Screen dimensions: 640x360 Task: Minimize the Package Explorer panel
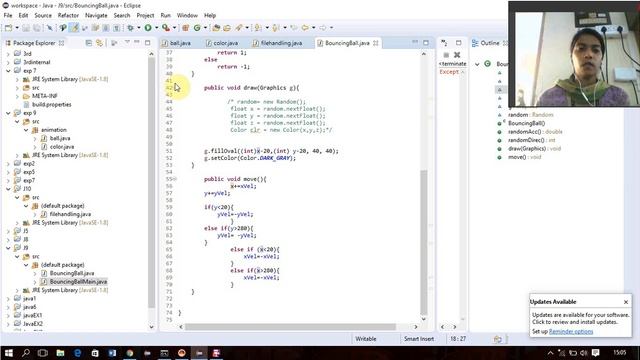click(137, 42)
